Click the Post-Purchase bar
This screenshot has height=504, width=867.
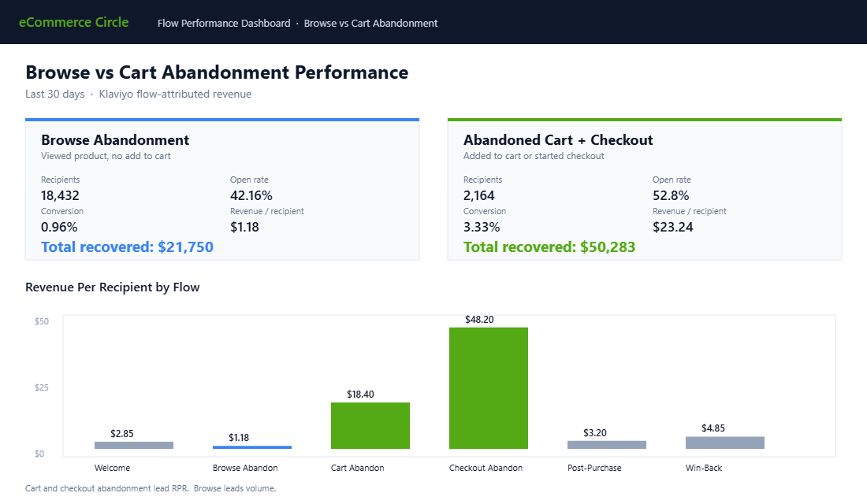(x=607, y=445)
